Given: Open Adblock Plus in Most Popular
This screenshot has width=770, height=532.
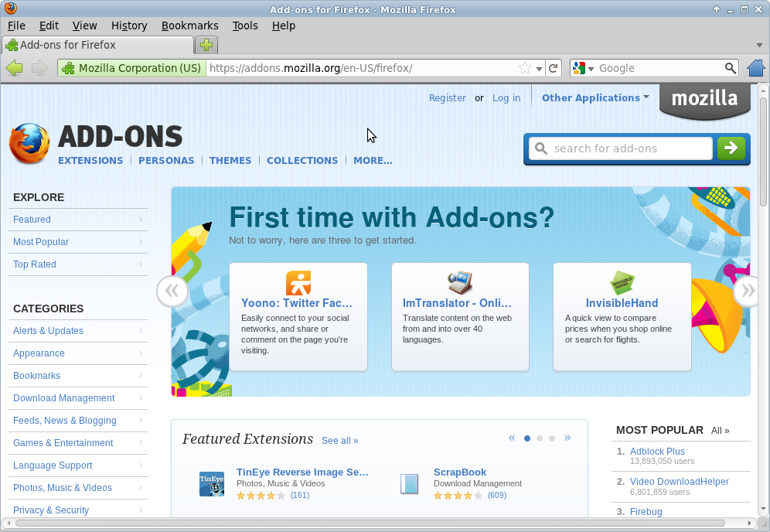Looking at the screenshot, I should [657, 452].
